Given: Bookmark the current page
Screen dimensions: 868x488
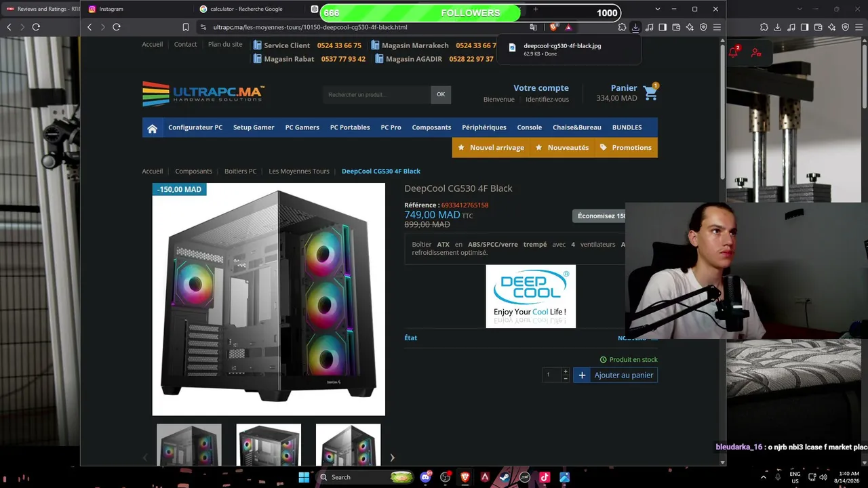Looking at the screenshot, I should pos(186,27).
